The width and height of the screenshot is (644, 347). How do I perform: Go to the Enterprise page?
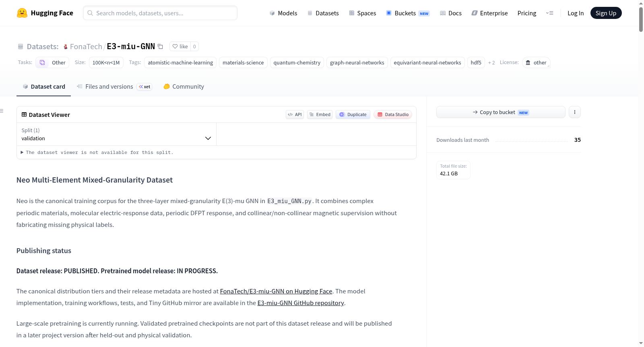click(489, 13)
